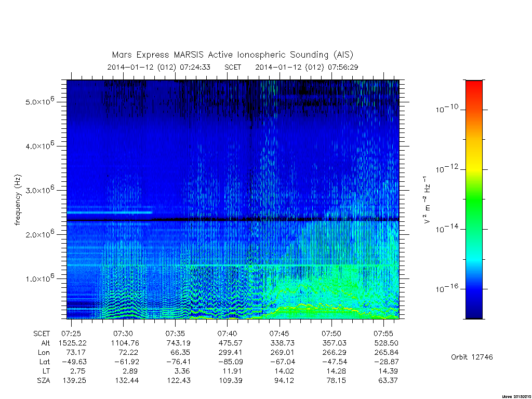Click the color bar units label V² m⁻² Hz⁻¹
This screenshot has height=399, width=532.
[x=427, y=200]
